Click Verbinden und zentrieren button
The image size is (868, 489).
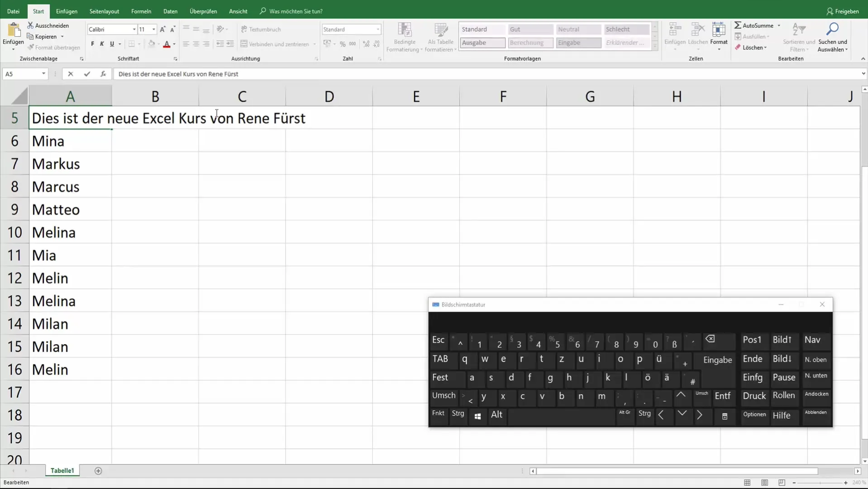[x=275, y=44]
